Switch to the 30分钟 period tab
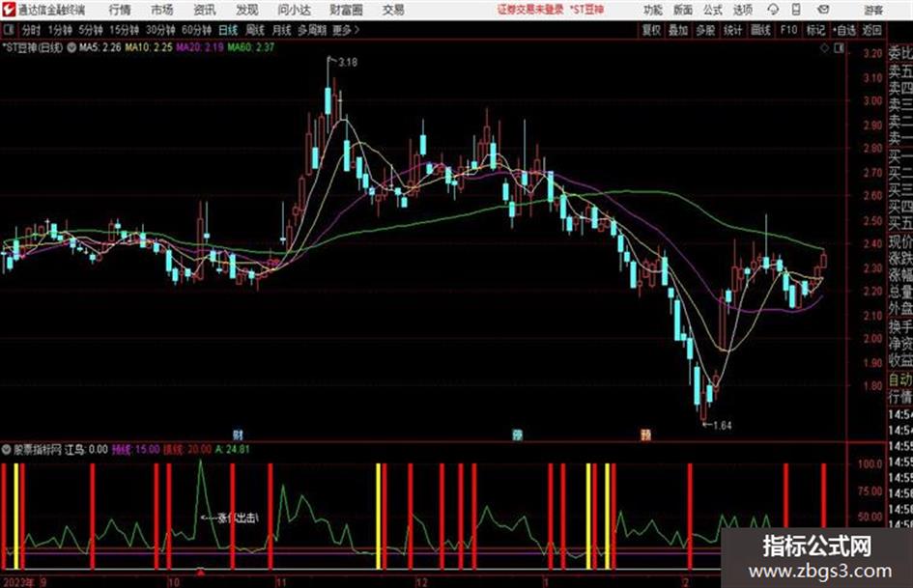 (x=160, y=30)
